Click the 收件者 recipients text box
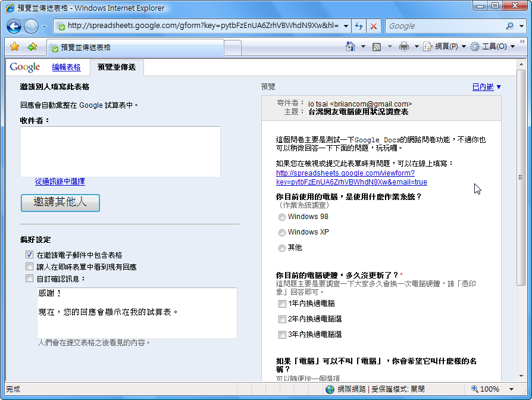Viewport: 532px width, 400px height. 120,152
